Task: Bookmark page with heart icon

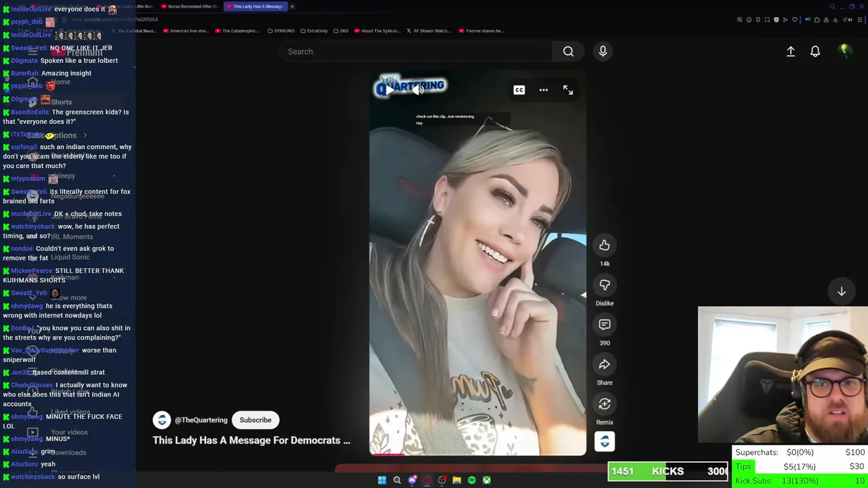Action: point(795,20)
